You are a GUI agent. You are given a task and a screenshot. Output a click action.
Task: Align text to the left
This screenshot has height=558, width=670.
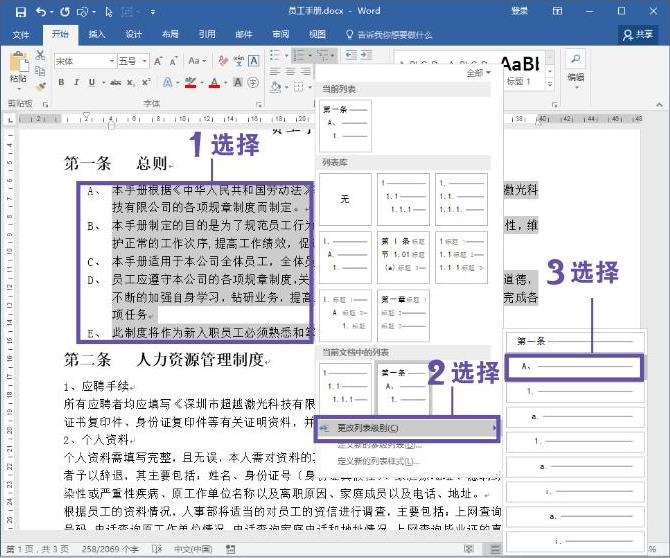[275, 71]
